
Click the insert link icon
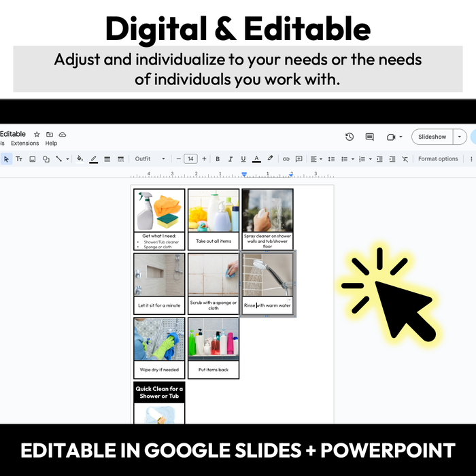(x=286, y=159)
